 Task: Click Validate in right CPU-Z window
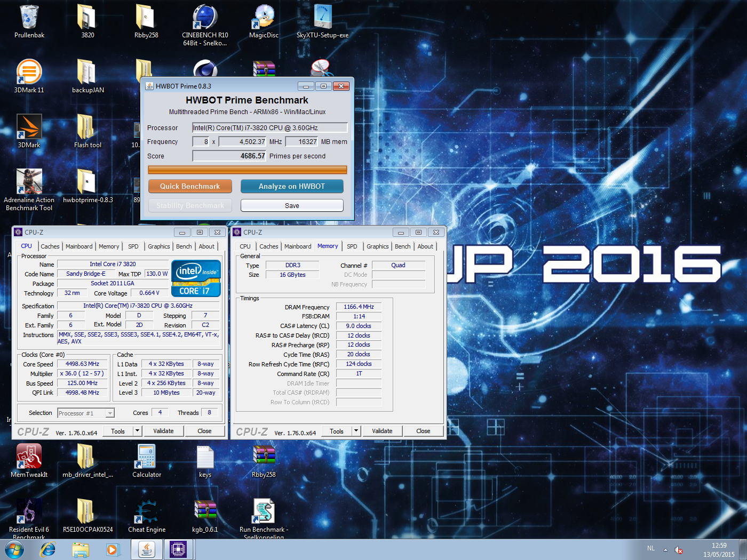[382, 431]
